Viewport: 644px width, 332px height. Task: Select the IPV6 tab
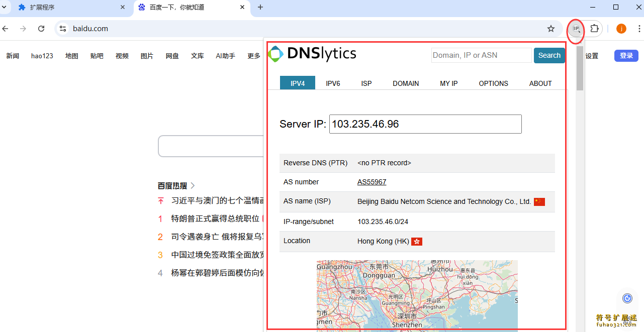point(333,83)
